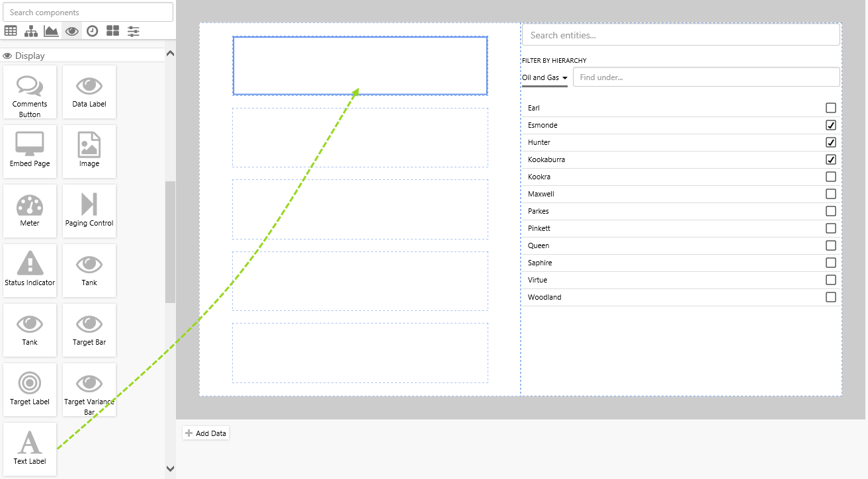This screenshot has height=479, width=868.
Task: Click the Find under input box
Action: tap(707, 77)
